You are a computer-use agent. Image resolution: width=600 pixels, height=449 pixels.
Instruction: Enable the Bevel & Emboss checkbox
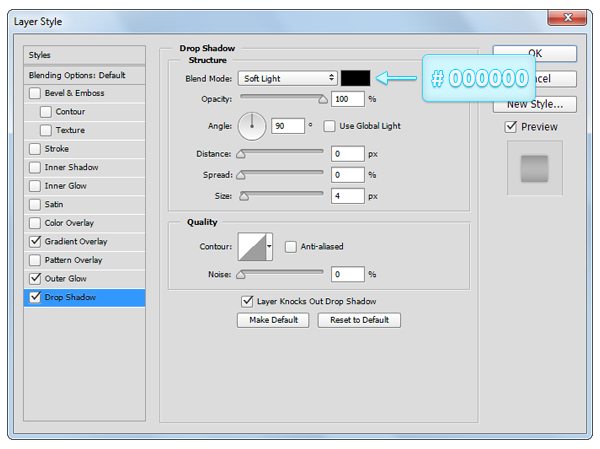(x=36, y=93)
